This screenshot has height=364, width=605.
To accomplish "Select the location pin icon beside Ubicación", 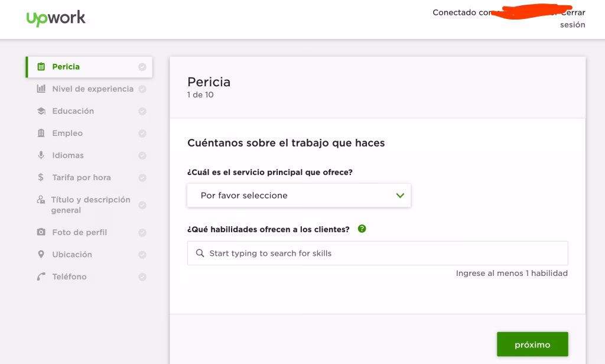I will (40, 254).
